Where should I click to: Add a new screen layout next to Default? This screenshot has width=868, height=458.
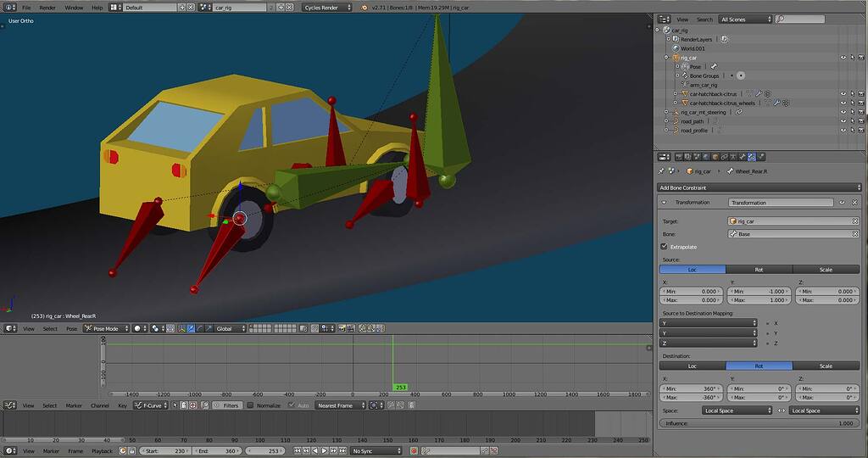(181, 7)
